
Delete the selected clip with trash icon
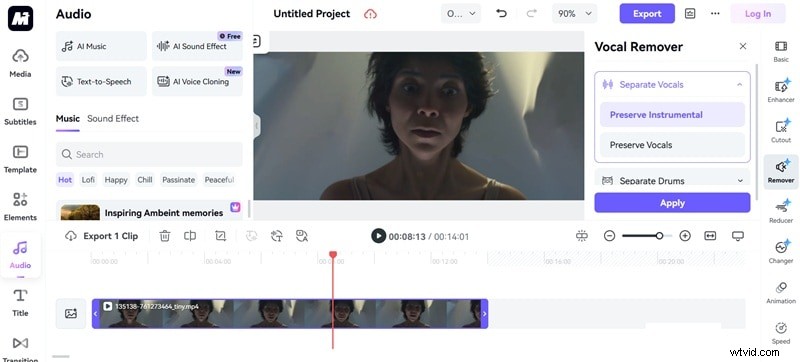click(x=164, y=236)
